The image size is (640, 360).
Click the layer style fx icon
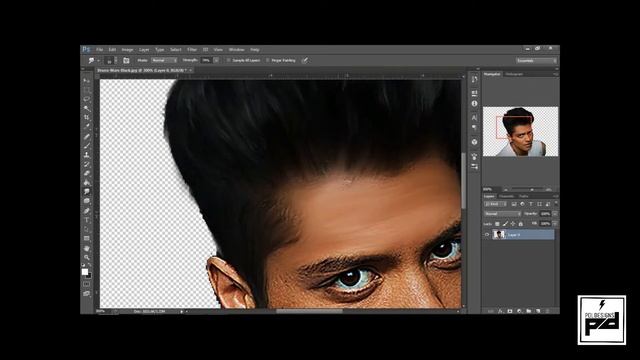pyautogui.click(x=500, y=311)
